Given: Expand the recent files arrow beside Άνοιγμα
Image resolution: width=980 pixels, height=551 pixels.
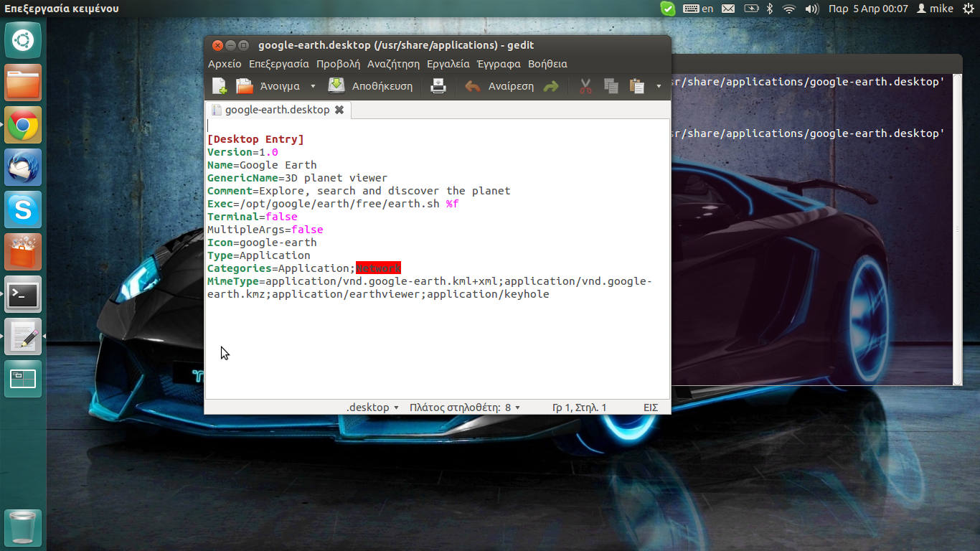Looking at the screenshot, I should (313, 86).
